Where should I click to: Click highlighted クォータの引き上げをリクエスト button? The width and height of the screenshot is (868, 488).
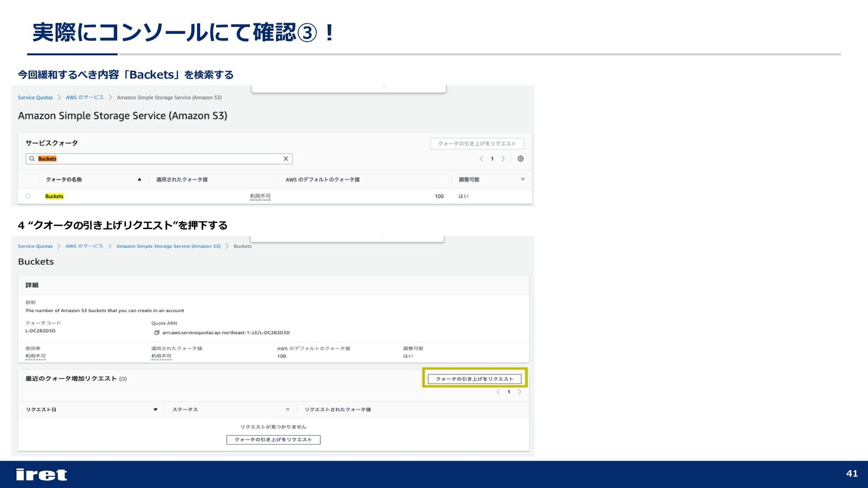[475, 379]
